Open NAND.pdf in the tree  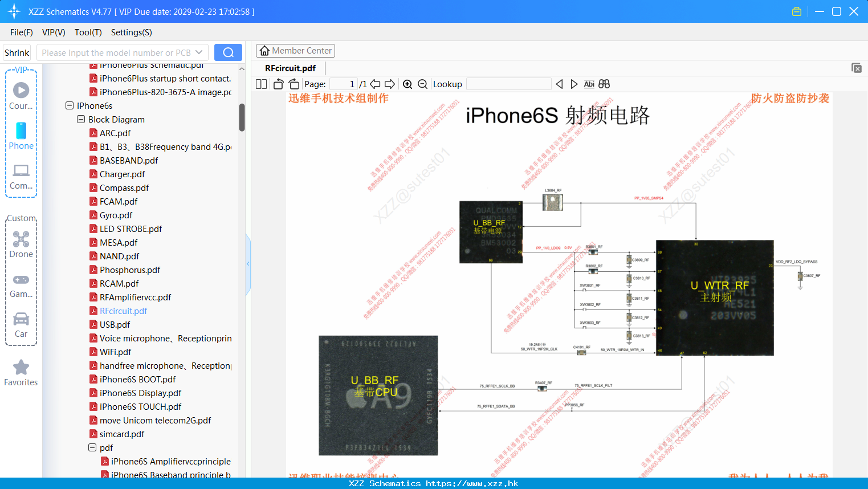click(119, 256)
